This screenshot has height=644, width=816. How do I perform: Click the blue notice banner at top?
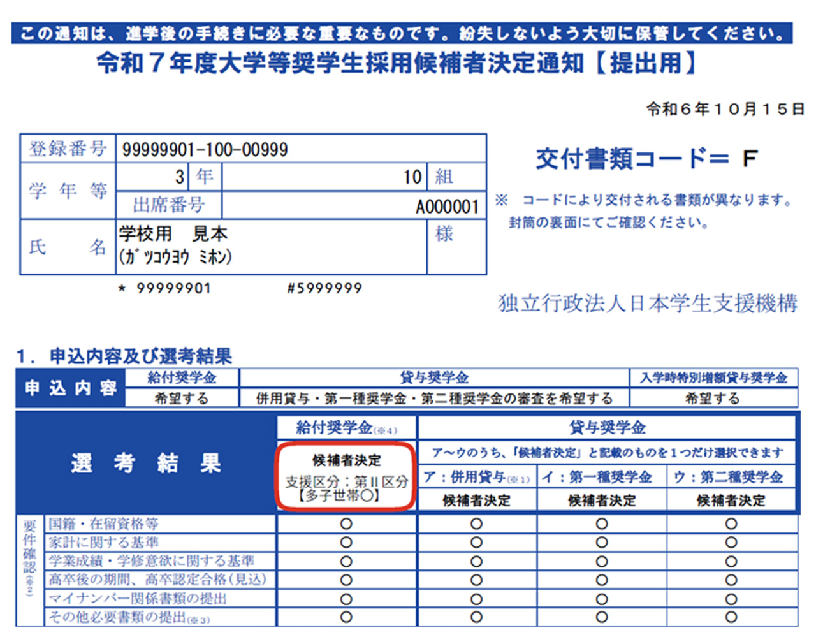coord(402,33)
